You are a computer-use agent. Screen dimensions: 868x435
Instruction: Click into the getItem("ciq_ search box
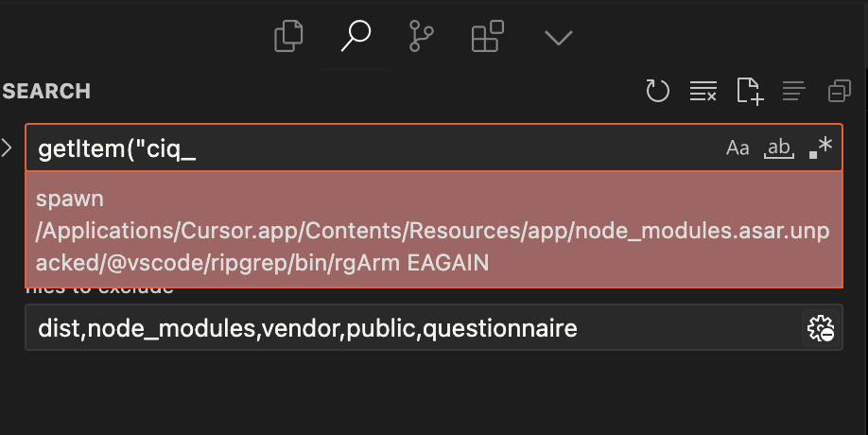click(376, 148)
